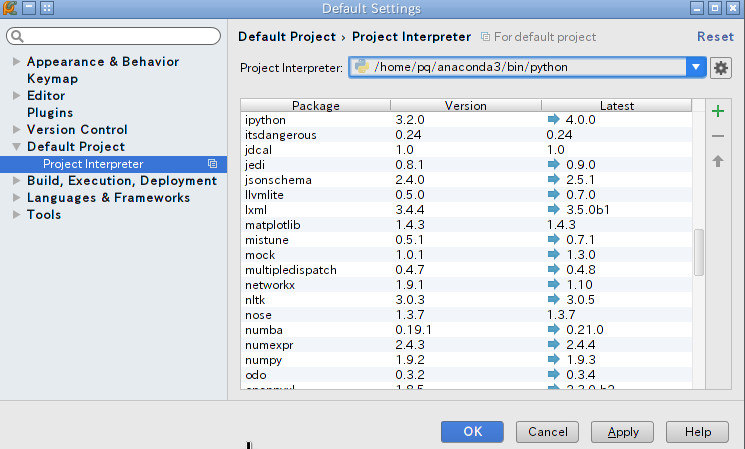Expand Build, Execution, Deployment section
This screenshot has width=745, height=449.
coord(15,181)
